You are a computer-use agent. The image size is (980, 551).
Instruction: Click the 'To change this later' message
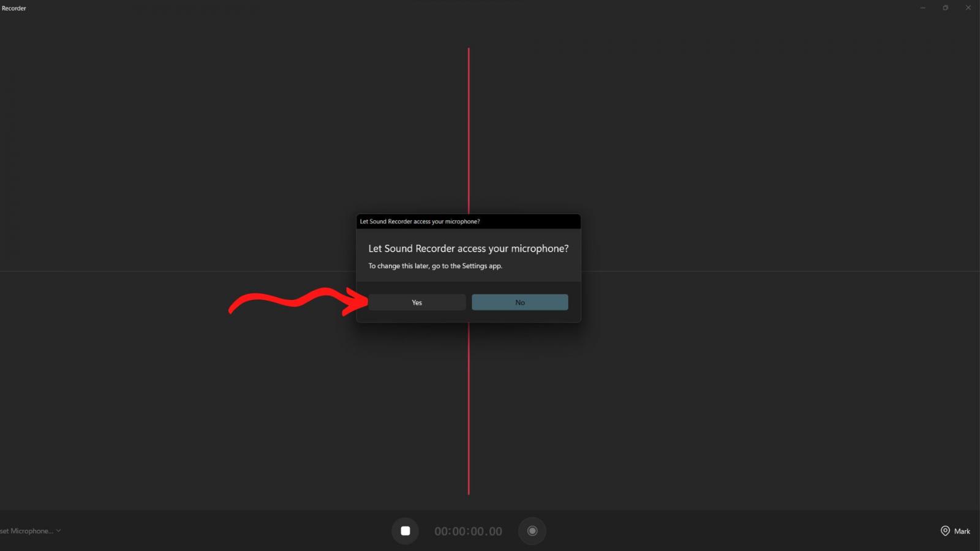click(435, 266)
